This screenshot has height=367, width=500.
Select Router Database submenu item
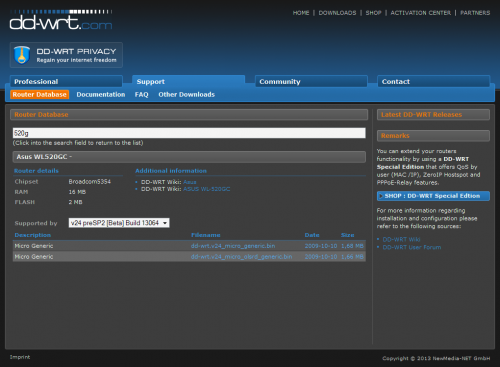39,94
